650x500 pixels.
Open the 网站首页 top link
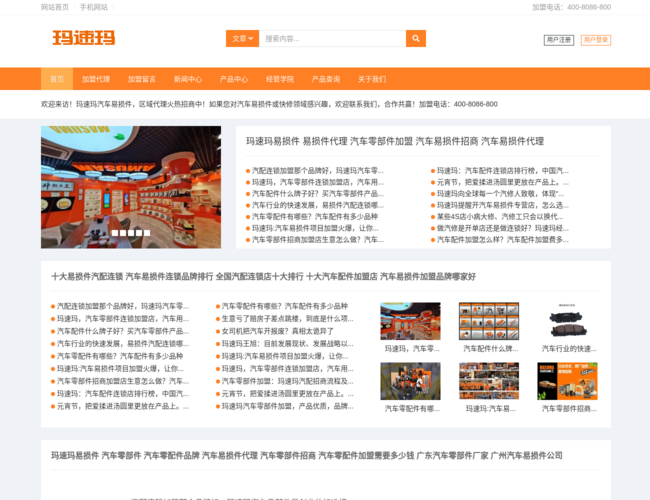click(55, 7)
